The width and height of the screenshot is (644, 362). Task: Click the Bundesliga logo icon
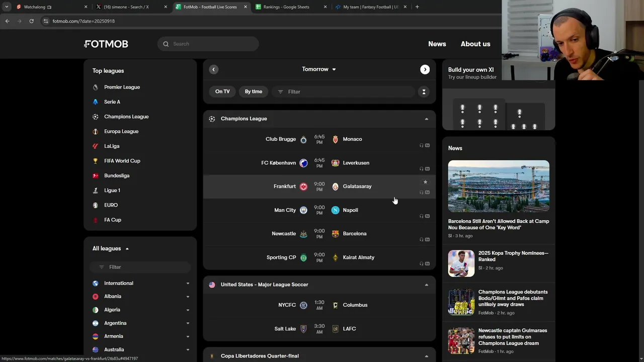96,175
